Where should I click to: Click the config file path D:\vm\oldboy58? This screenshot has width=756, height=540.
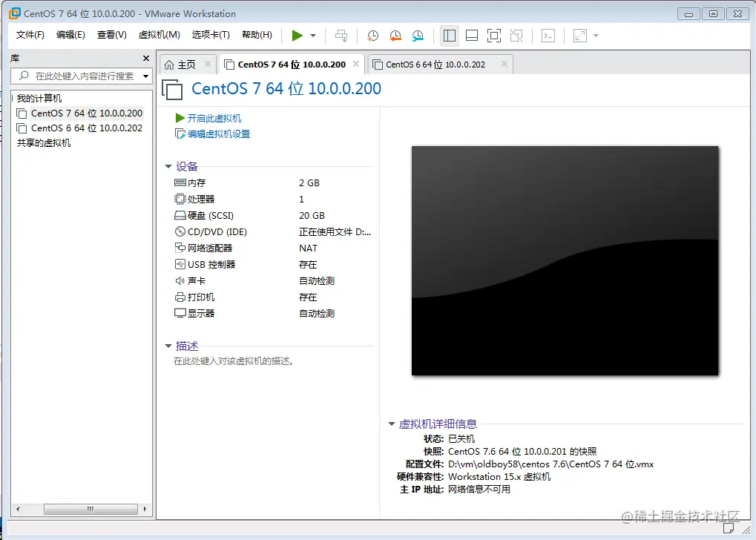point(550,464)
